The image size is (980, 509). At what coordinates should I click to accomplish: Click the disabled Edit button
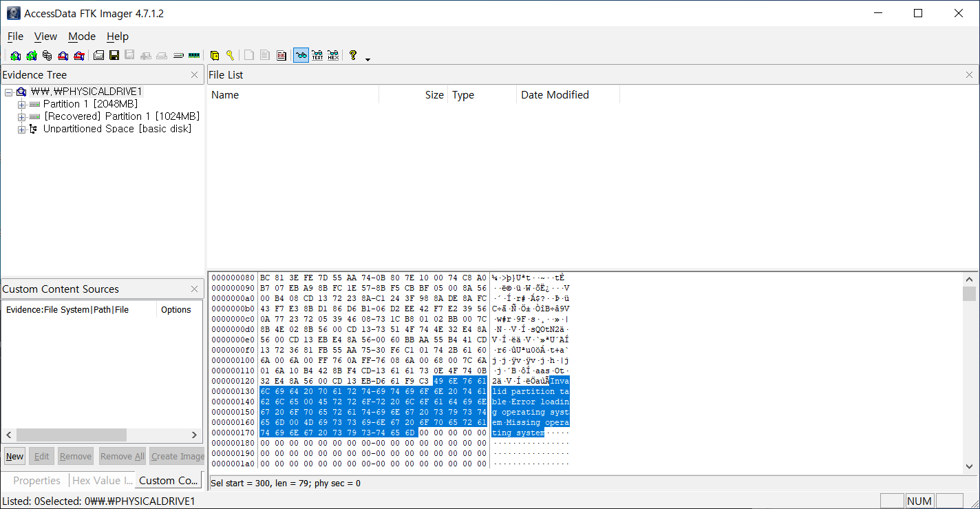(42, 456)
